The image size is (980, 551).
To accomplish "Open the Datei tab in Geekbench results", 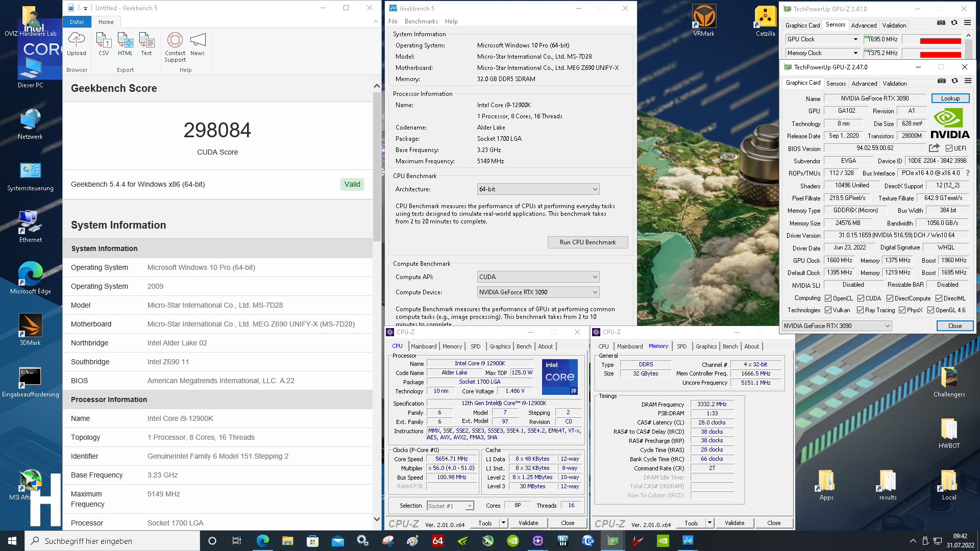I will tap(77, 22).
